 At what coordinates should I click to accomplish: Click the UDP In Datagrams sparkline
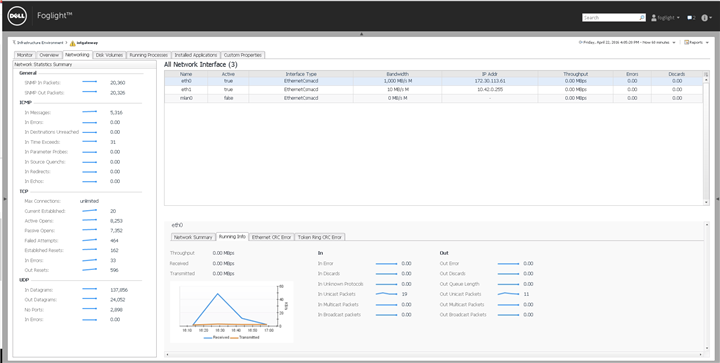tap(90, 290)
